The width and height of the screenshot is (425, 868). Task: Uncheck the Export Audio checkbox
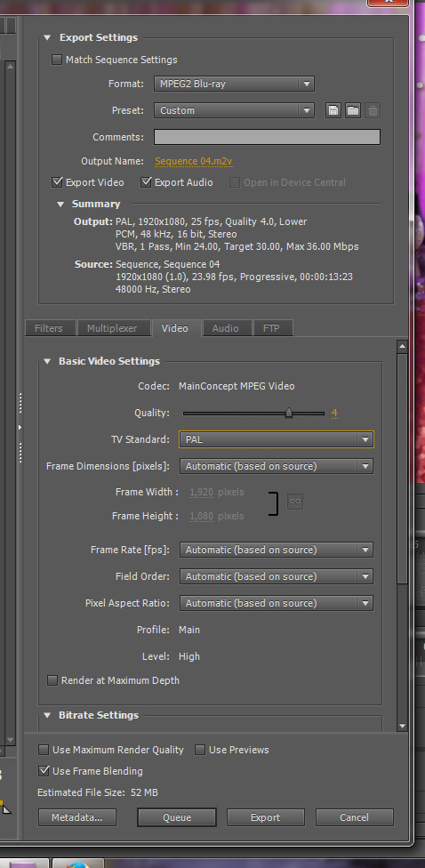(146, 182)
